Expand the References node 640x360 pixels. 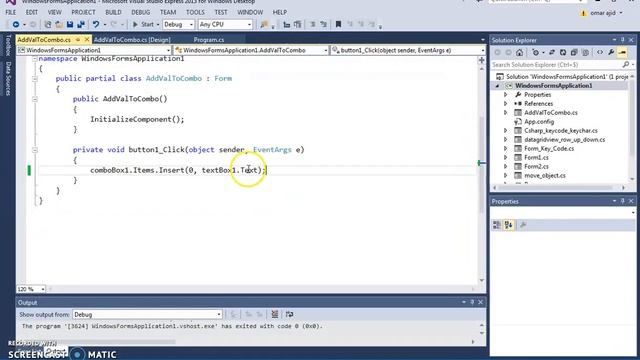(x=505, y=104)
